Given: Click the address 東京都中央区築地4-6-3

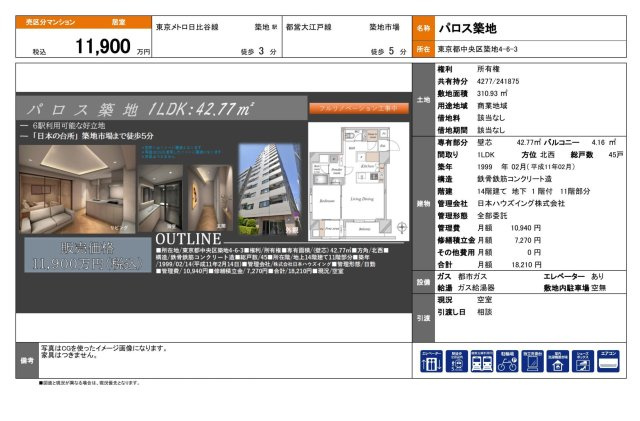Looking at the screenshot, I should point(478,49).
